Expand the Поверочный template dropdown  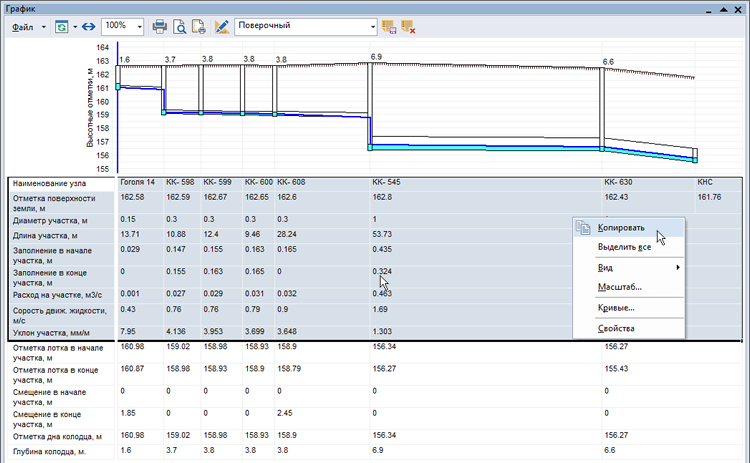pyautogui.click(x=373, y=27)
